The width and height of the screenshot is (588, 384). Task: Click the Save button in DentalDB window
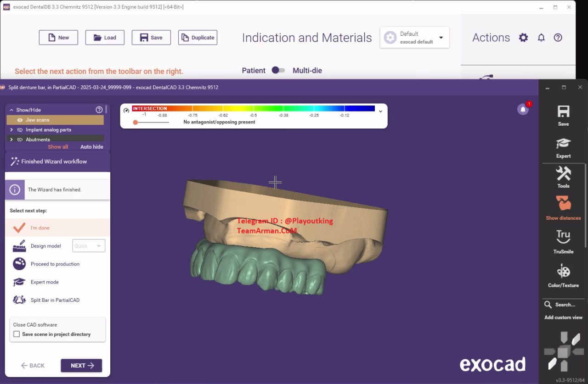[151, 38]
